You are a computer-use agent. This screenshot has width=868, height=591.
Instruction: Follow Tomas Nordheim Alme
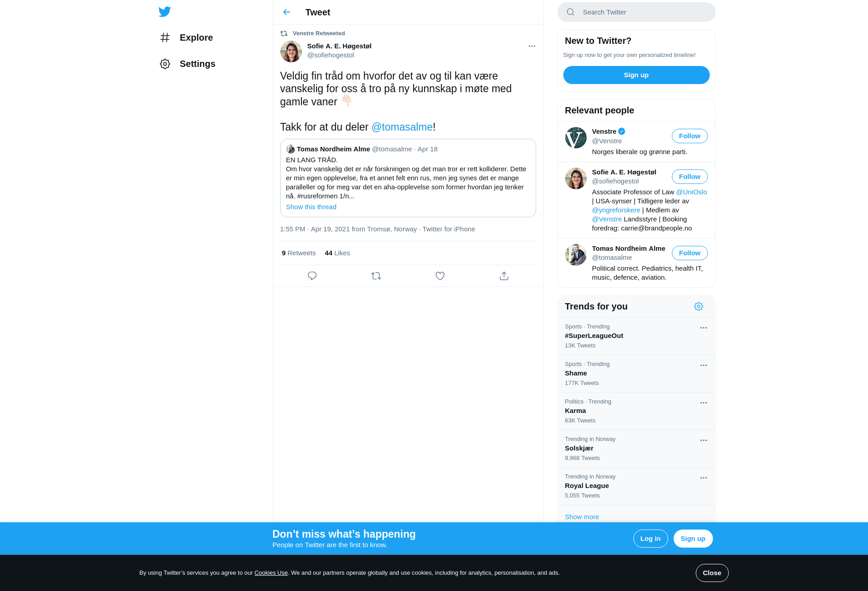coord(689,253)
